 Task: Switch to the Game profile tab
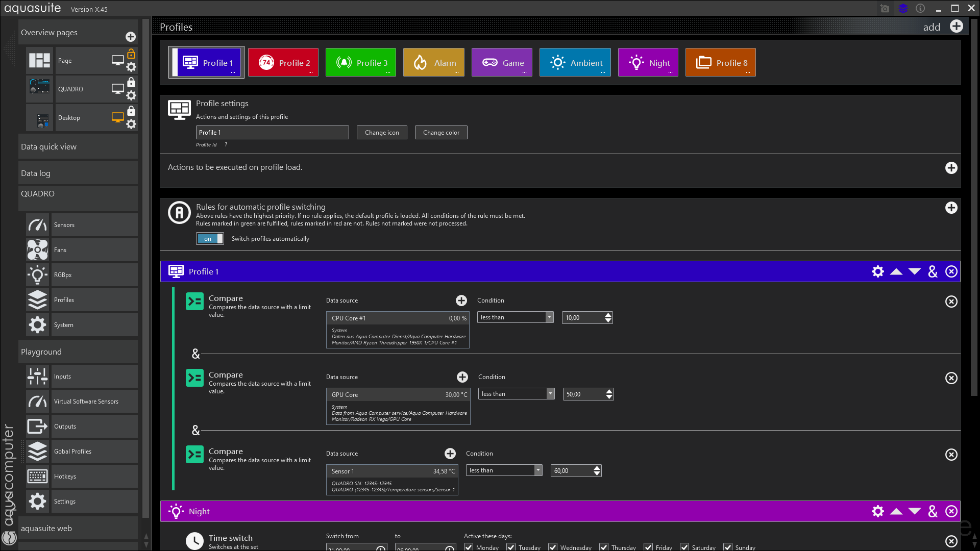pos(502,63)
